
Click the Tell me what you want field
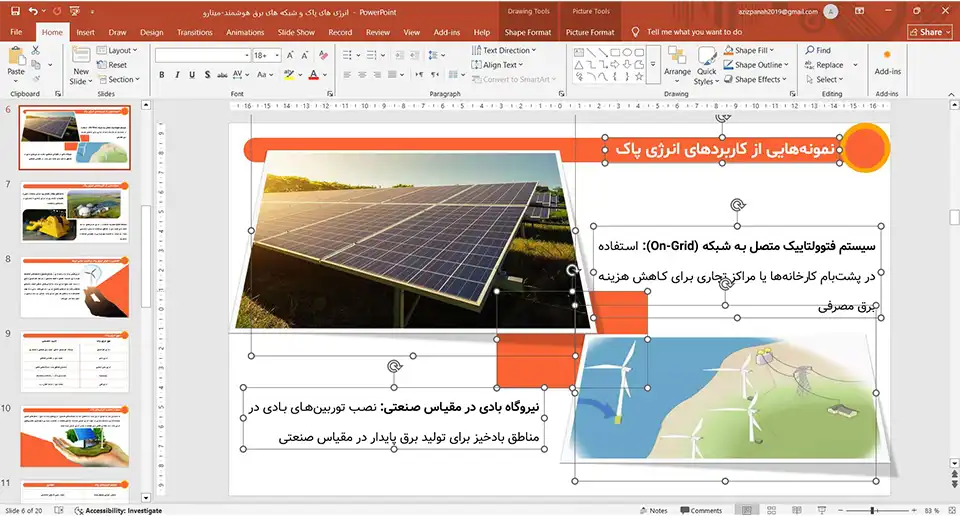pyautogui.click(x=694, y=32)
